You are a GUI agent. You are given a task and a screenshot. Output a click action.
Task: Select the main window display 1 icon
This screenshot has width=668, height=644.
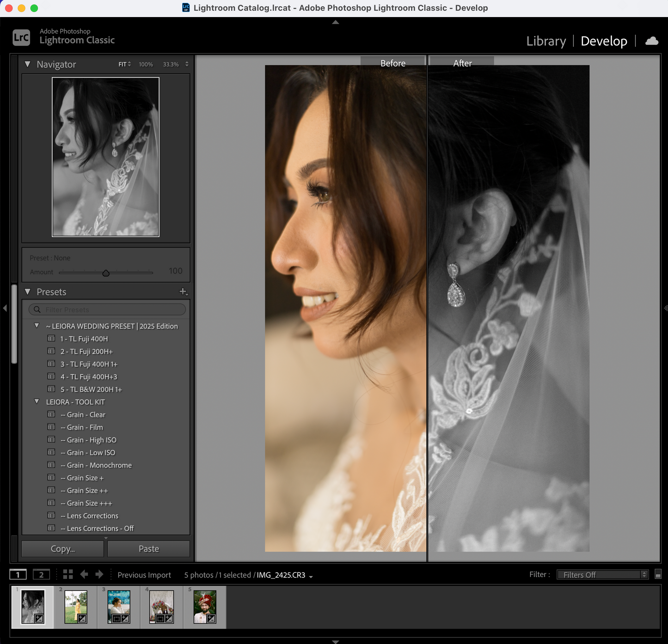click(18, 574)
